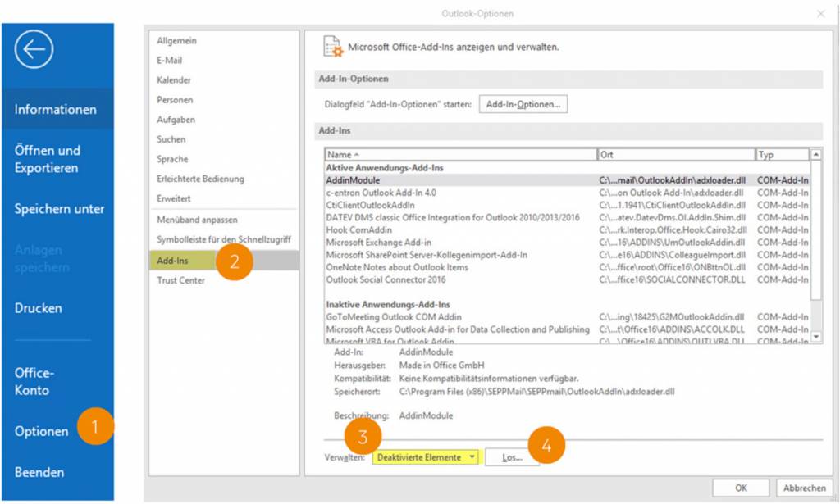The image size is (840, 504).
Task: Open Optionen in the backstage menu
Action: point(42,431)
